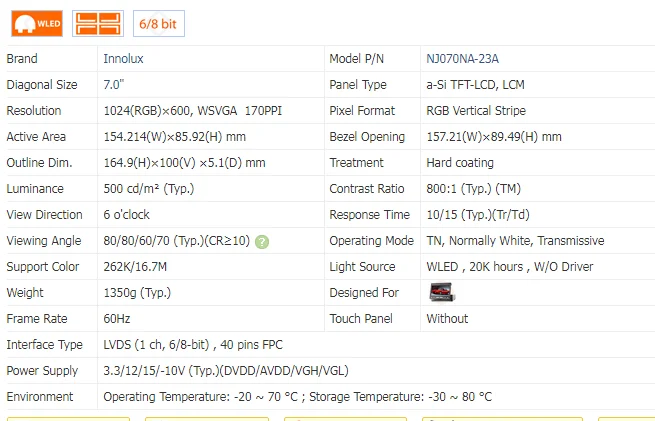Click the panel layout orientation icon
This screenshot has width=655, height=421.
point(98,24)
